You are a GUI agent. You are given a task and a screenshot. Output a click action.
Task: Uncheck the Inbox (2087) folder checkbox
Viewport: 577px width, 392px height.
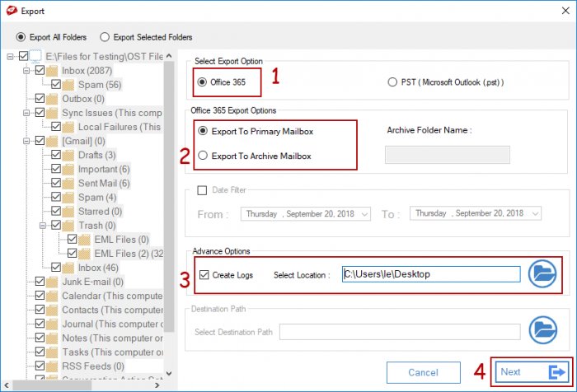[40, 70]
